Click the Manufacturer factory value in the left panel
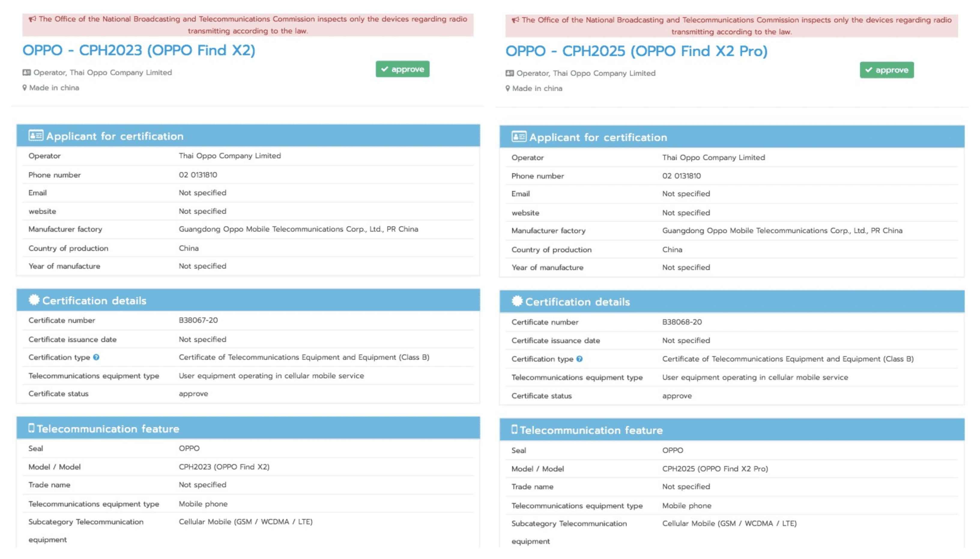980x559 pixels. (298, 229)
